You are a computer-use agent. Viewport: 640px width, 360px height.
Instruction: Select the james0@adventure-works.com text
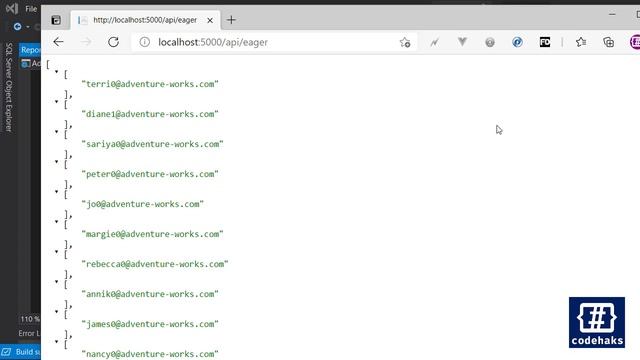[x=150, y=324]
